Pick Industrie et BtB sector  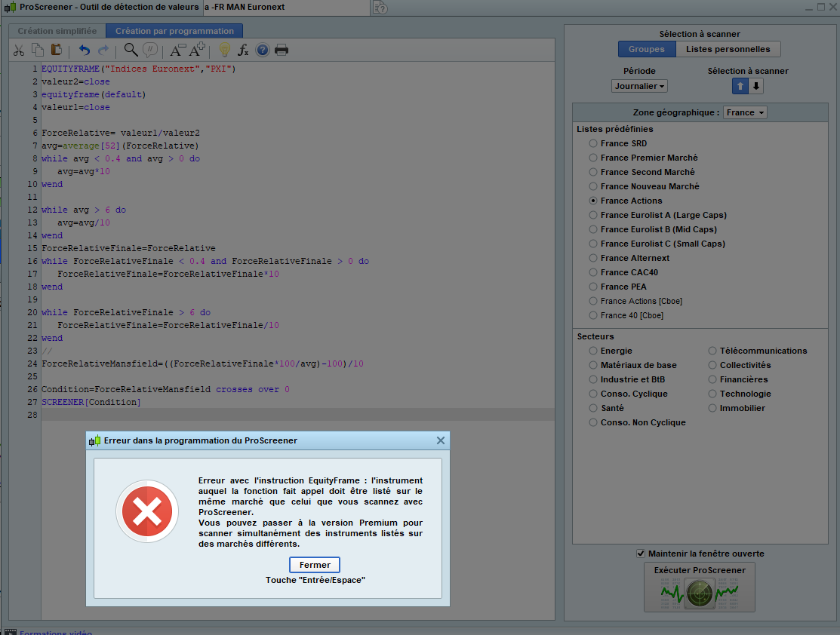click(x=593, y=379)
